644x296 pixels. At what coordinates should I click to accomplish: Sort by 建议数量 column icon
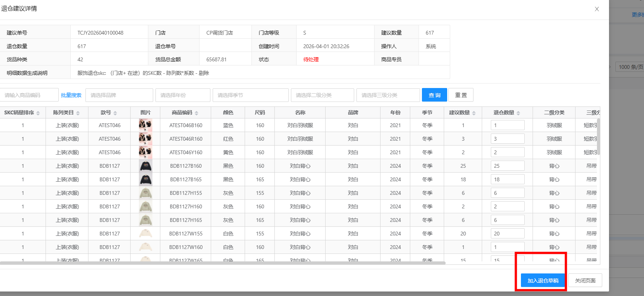click(x=474, y=113)
